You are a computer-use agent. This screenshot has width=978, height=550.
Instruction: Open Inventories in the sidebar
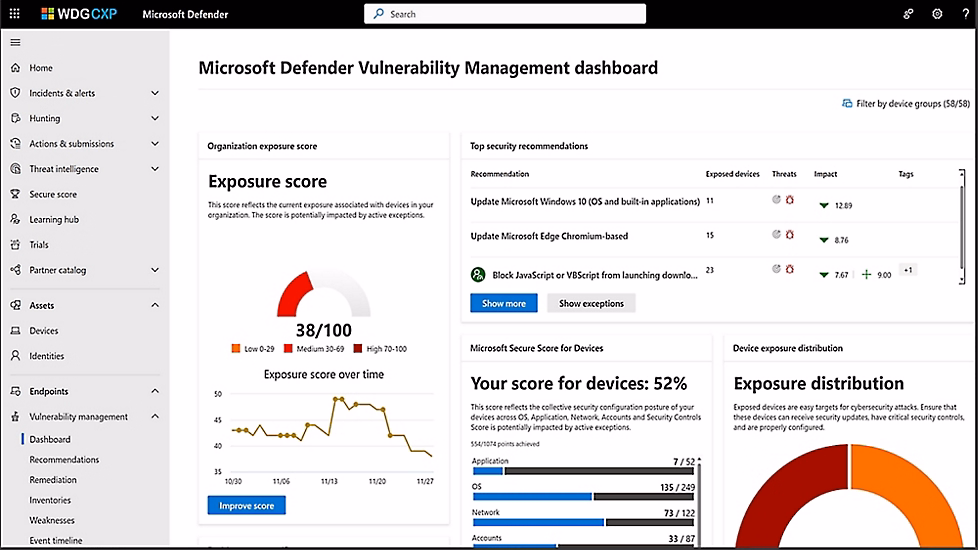(50, 500)
